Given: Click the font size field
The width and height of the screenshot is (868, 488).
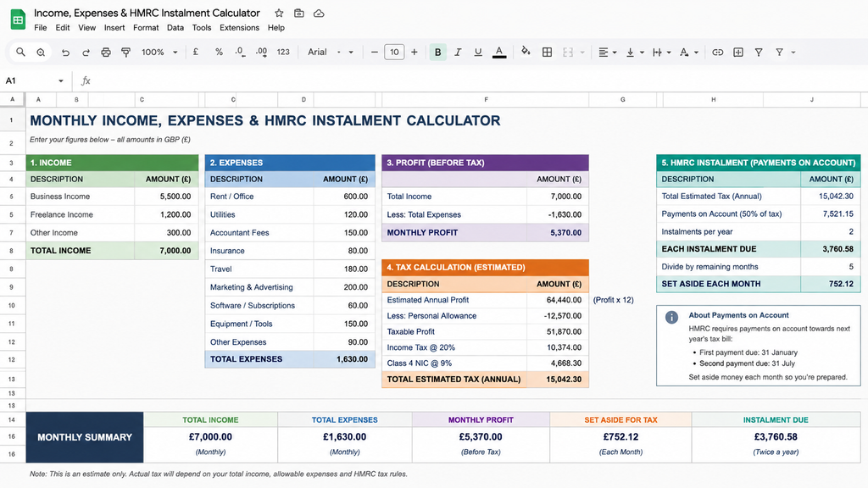Looking at the screenshot, I should [394, 52].
